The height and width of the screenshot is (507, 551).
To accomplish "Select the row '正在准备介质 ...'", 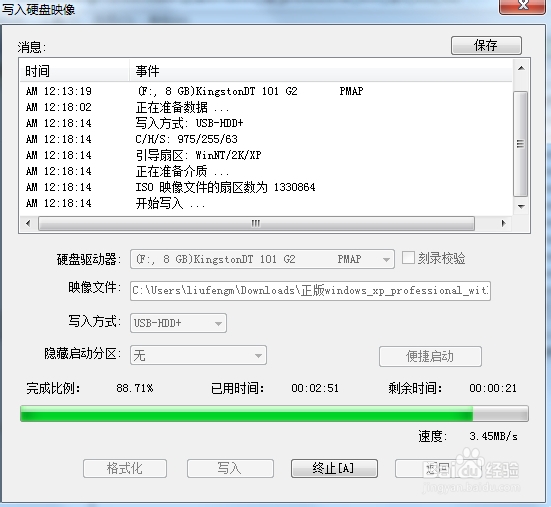I will (266, 171).
